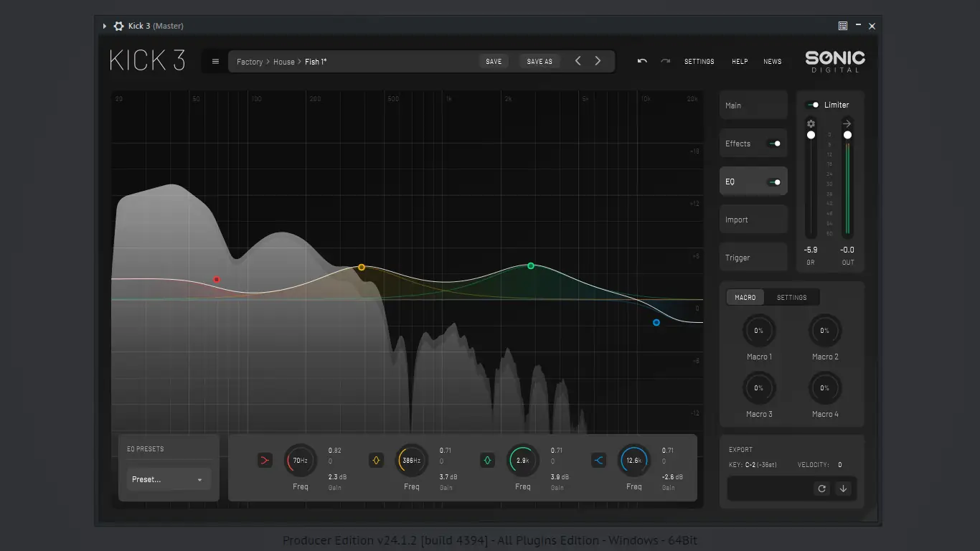
Task: Click the Macro 3 knob
Action: coord(759,388)
